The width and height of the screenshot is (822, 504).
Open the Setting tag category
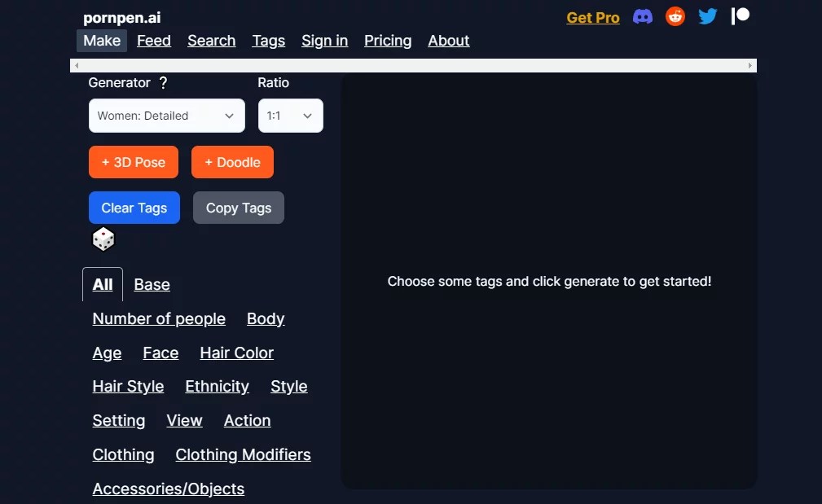(118, 421)
